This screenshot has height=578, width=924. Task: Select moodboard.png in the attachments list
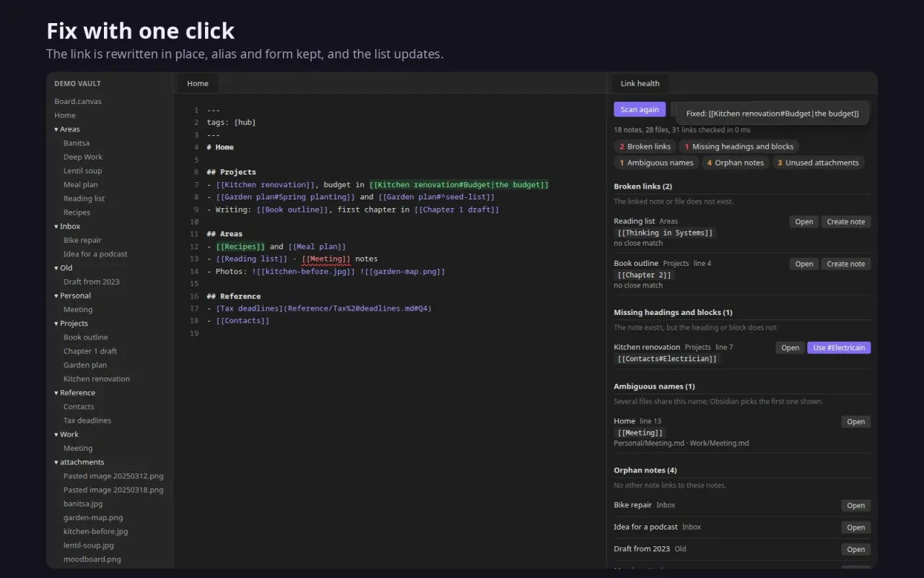92,559
